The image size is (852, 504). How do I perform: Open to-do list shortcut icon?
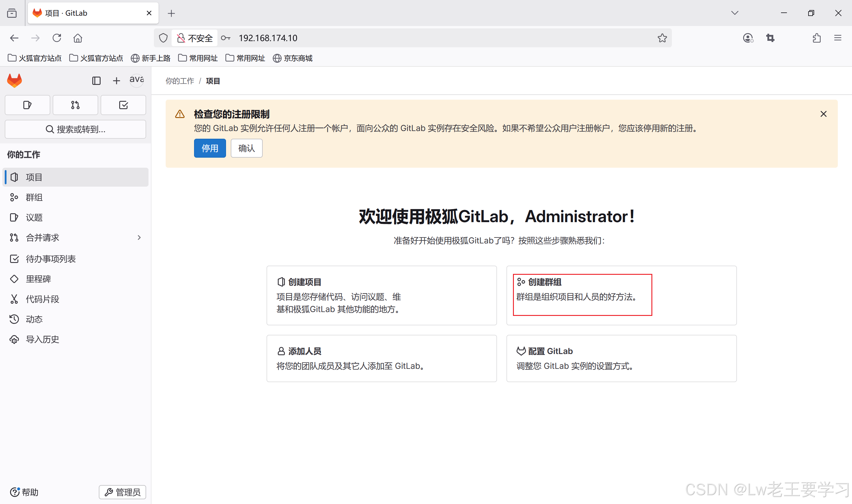123,105
